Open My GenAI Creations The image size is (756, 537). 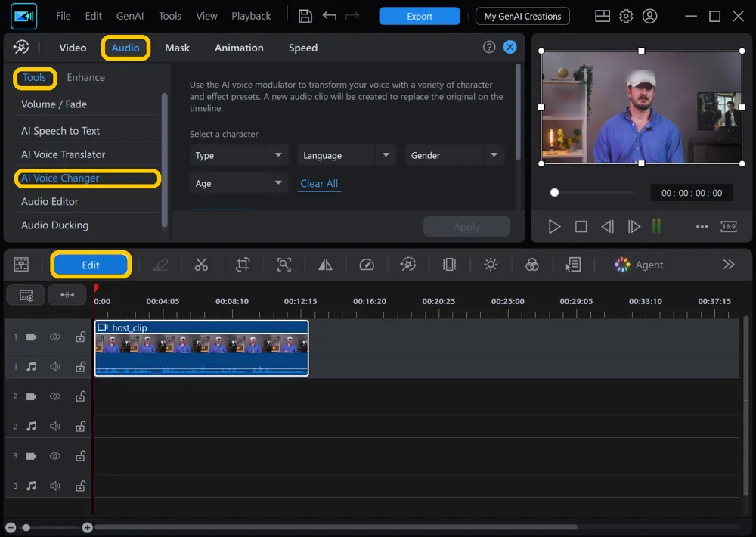[522, 16]
